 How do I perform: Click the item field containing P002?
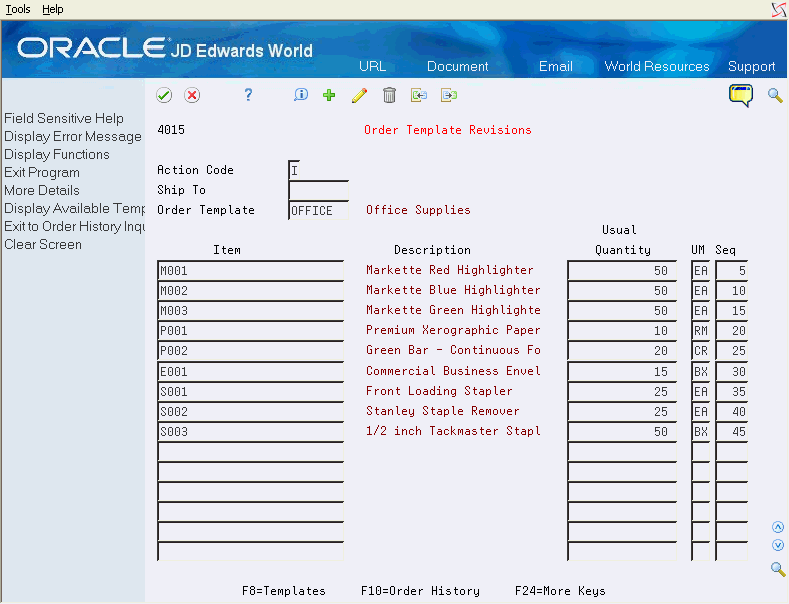coord(251,351)
